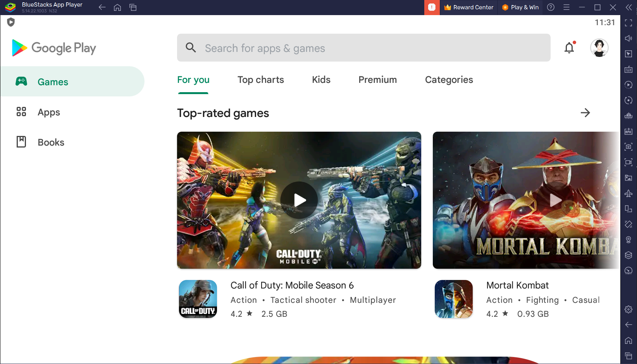Collapse sidebar with double chevron
The height and width of the screenshot is (364, 637).
(x=628, y=7)
